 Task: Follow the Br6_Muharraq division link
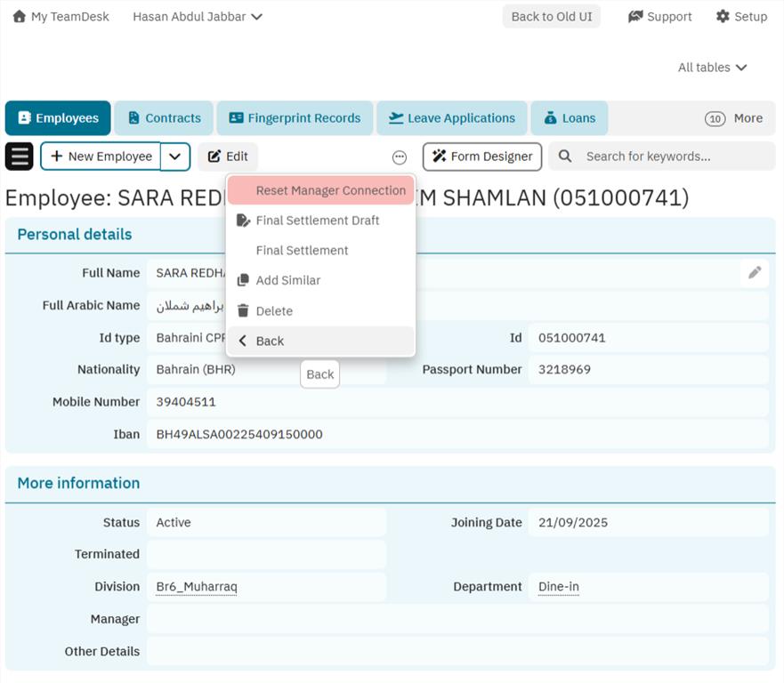[x=197, y=587]
